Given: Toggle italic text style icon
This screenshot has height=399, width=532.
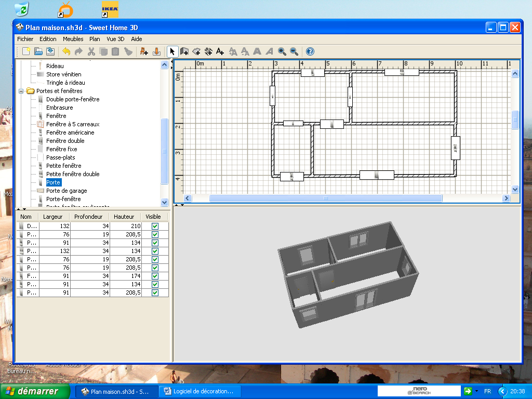Looking at the screenshot, I should (270, 51).
